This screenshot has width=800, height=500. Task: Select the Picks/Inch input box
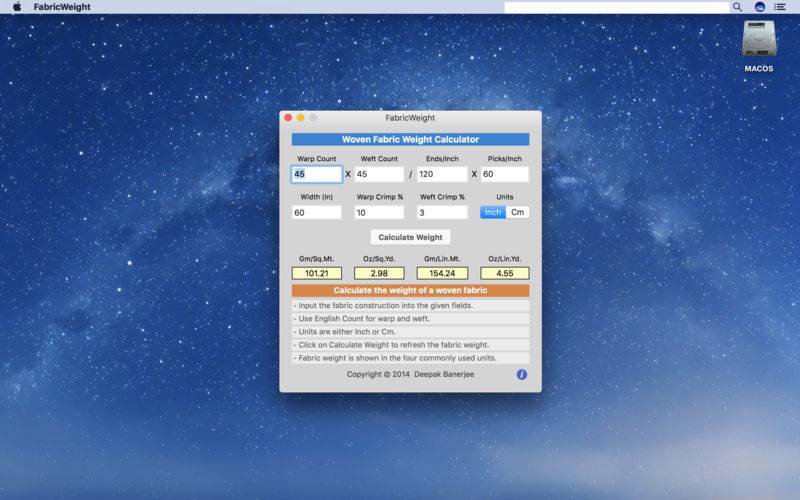tap(504, 174)
